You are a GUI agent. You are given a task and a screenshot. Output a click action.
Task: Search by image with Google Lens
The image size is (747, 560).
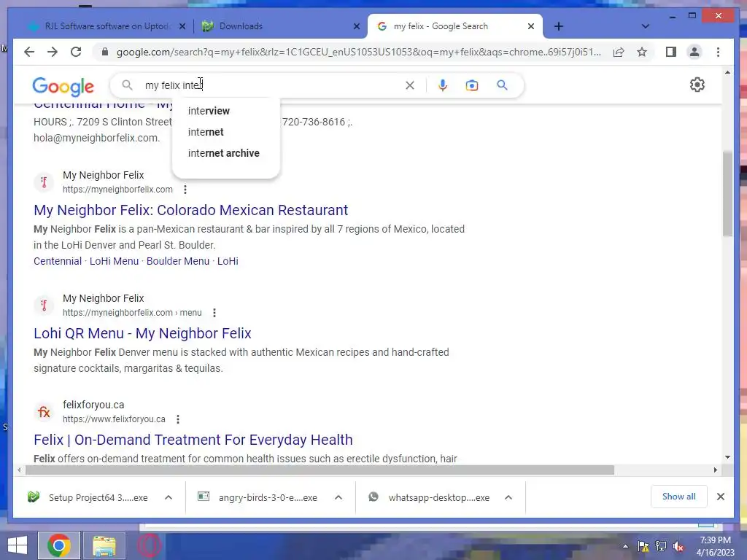pyautogui.click(x=472, y=85)
